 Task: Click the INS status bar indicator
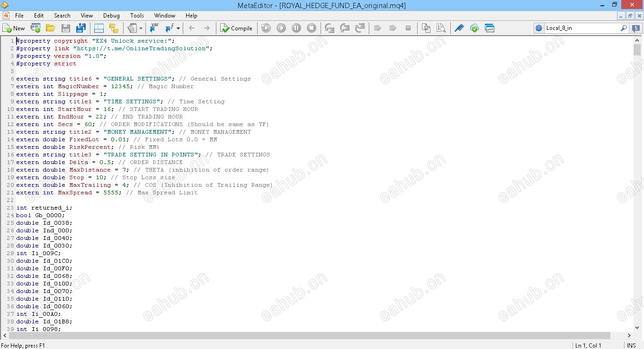point(631,345)
